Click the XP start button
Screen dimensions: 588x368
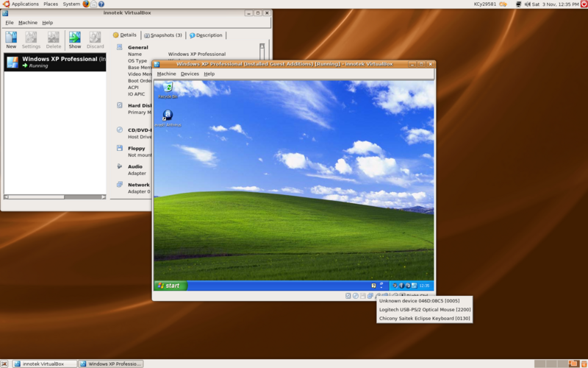coord(171,286)
